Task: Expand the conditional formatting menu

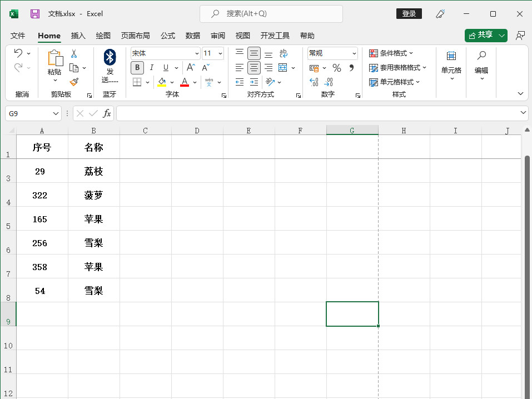Action: tap(391, 53)
